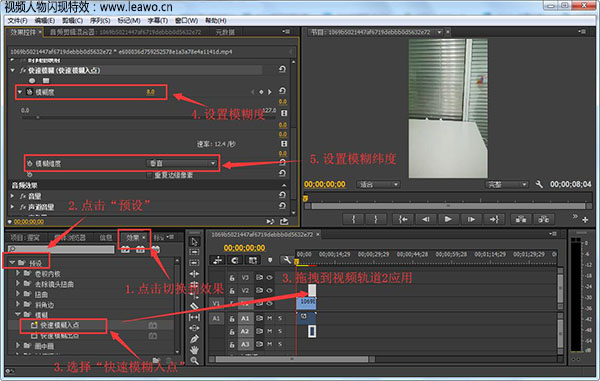Open program monitor wrench settings

(539, 184)
